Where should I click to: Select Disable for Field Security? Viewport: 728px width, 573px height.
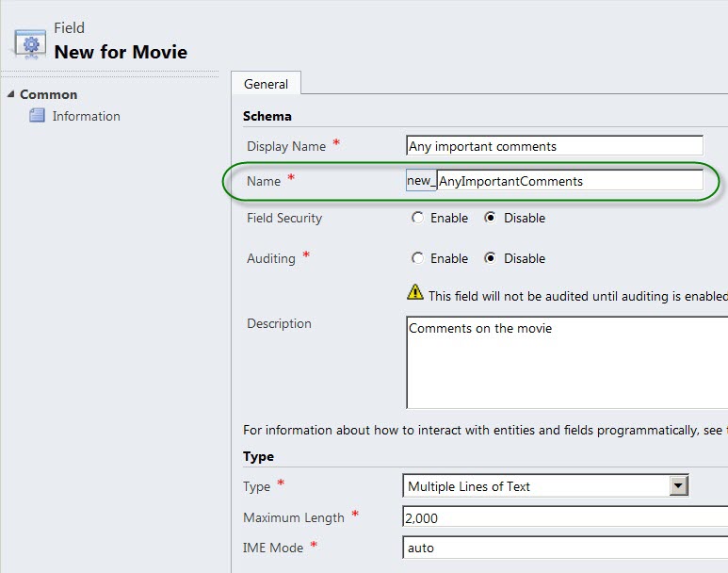[x=491, y=218]
